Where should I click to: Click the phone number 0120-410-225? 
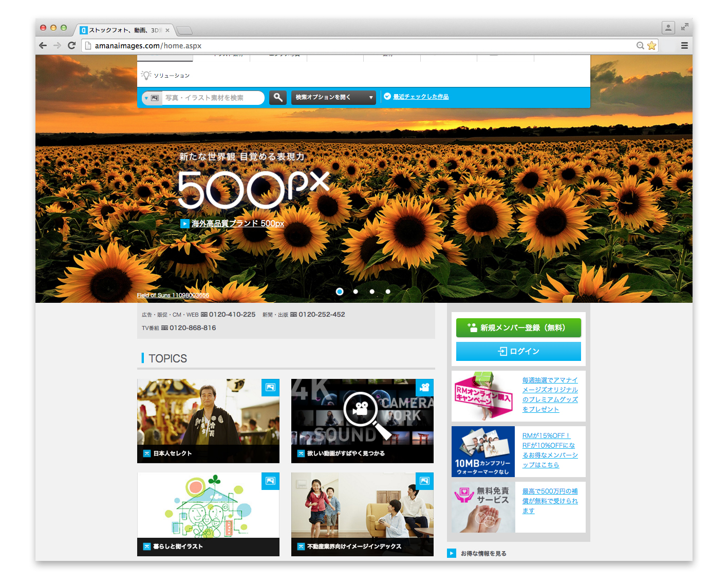tap(232, 315)
